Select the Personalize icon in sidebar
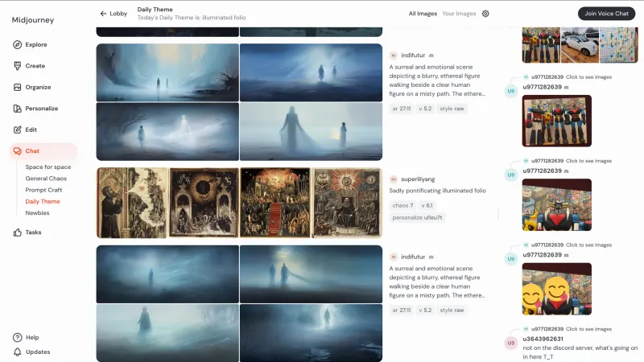This screenshot has width=644, height=362. pos(17,109)
